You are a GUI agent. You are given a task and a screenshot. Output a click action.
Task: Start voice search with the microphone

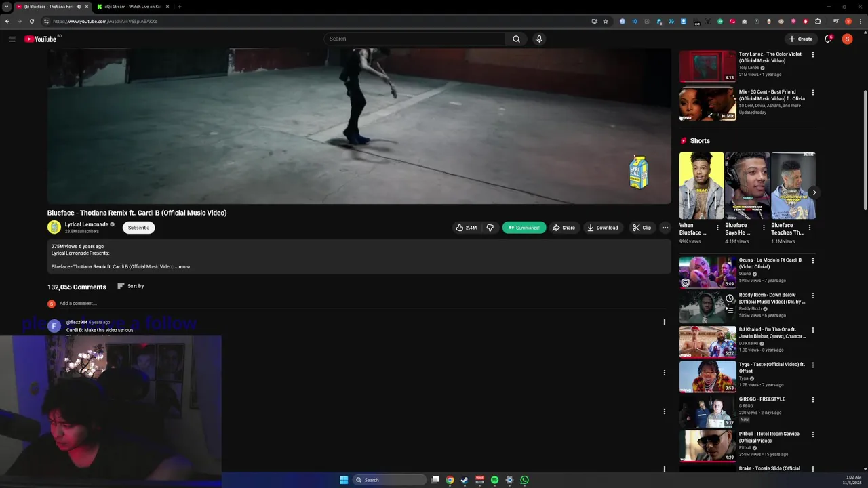pyautogui.click(x=539, y=39)
